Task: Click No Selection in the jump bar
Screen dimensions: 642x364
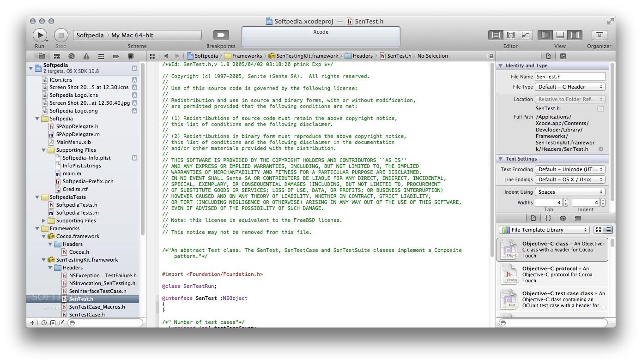Action: tap(433, 56)
